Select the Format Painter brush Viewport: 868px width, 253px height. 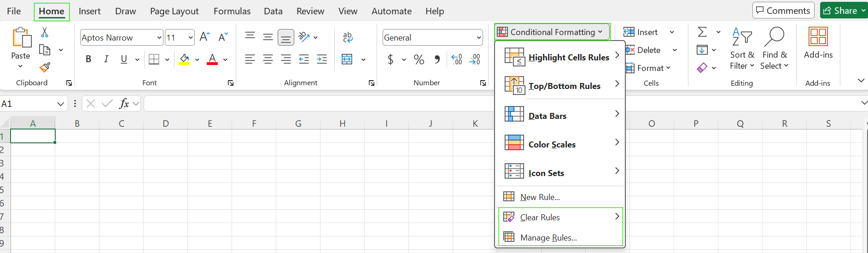45,68
